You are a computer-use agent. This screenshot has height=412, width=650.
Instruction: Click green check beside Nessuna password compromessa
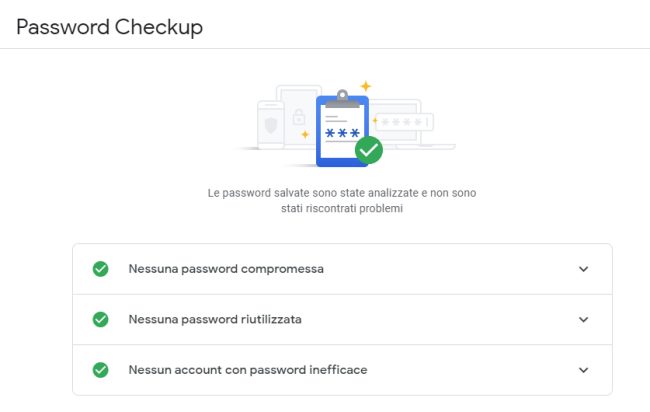coord(100,269)
